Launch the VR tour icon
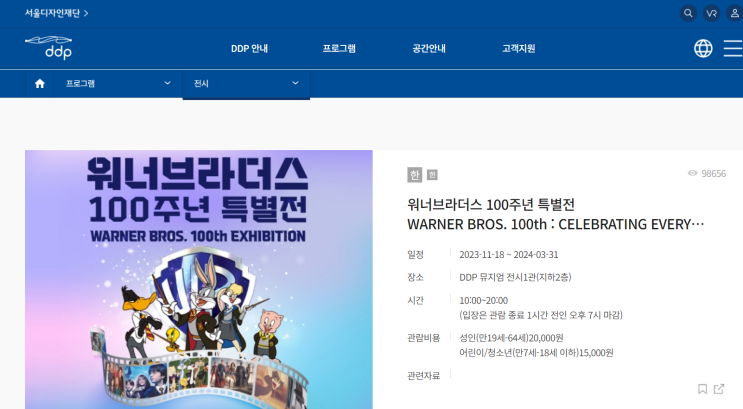The width and height of the screenshot is (743, 409). point(711,13)
